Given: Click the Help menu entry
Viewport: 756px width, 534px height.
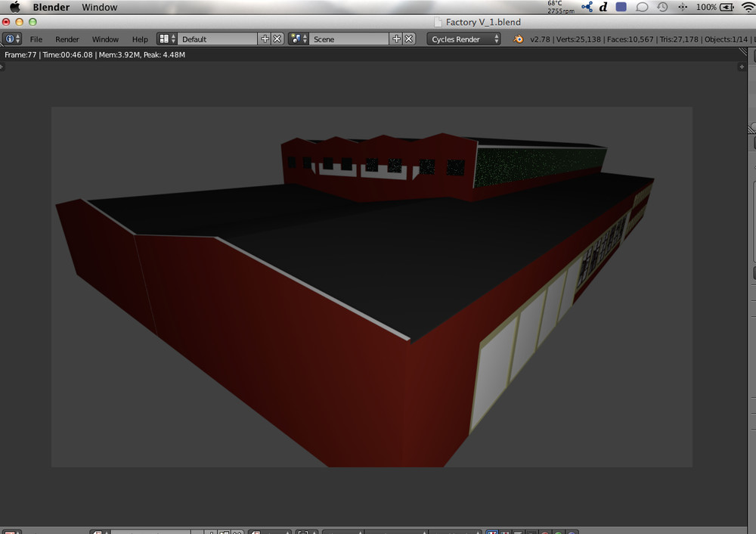Looking at the screenshot, I should [x=141, y=39].
